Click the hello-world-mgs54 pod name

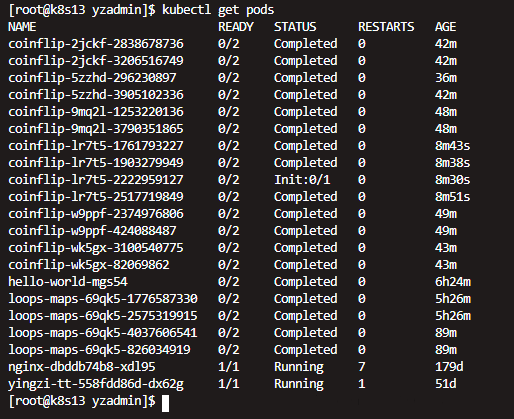[68, 282]
